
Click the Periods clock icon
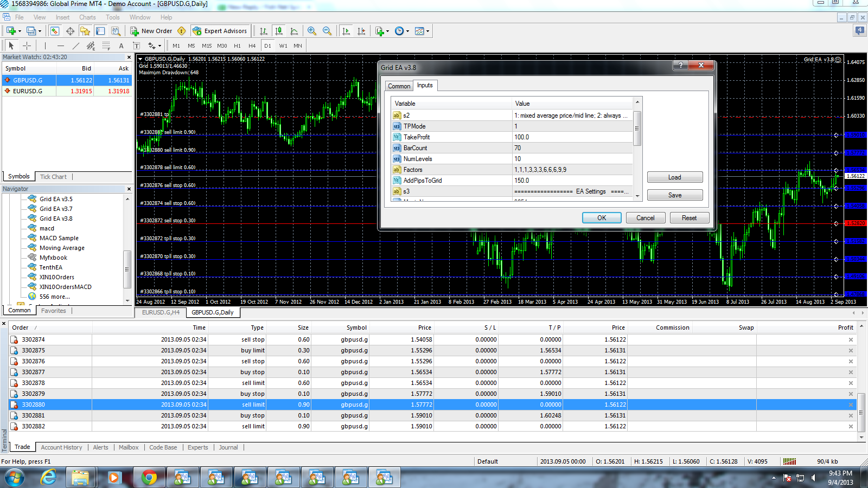click(399, 31)
